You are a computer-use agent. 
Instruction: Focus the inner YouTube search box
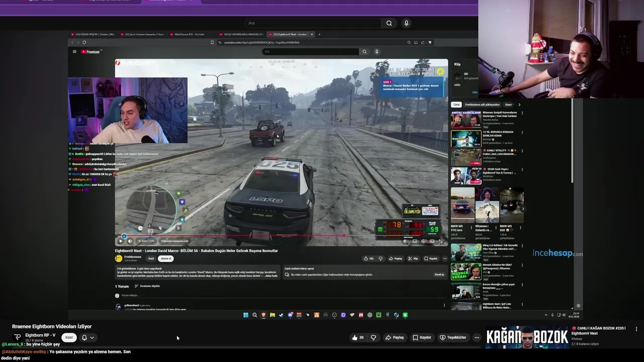pos(311,51)
